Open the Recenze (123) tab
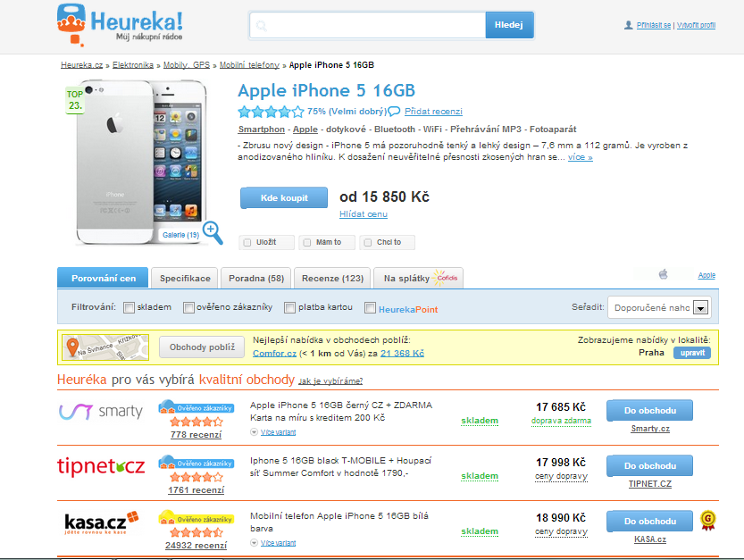Image resolution: width=744 pixels, height=560 pixels. coord(332,278)
